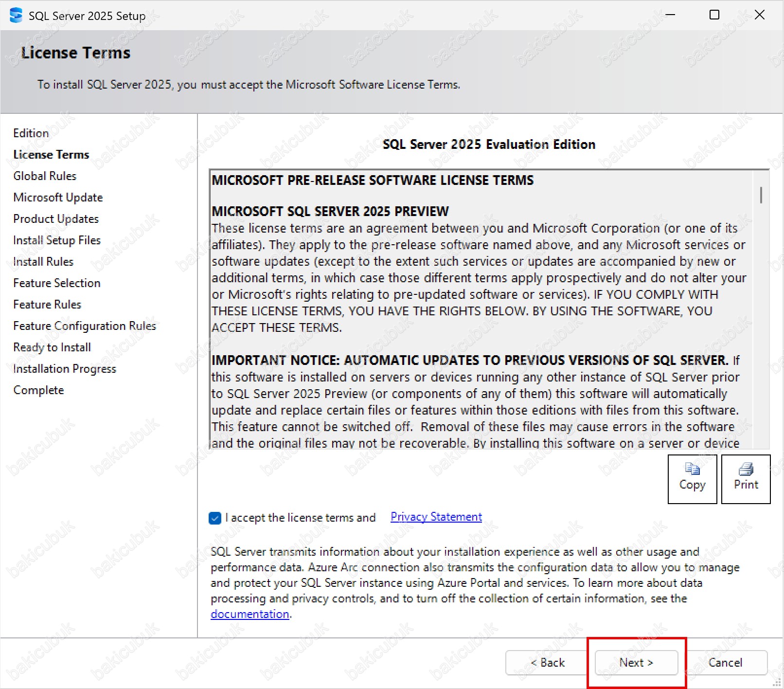Close the SQL Server 2025 Setup window
Screen dimensions: 784x689
[759, 15]
